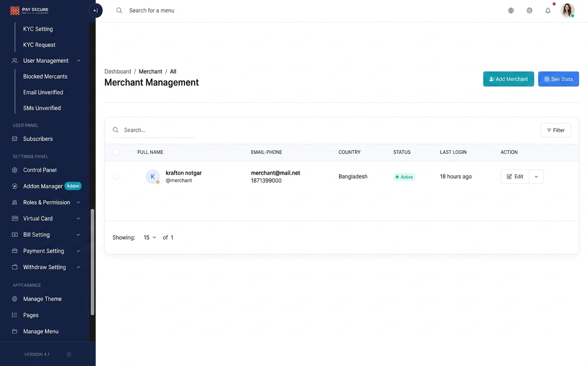Open KYC Setting menu item

tap(38, 29)
